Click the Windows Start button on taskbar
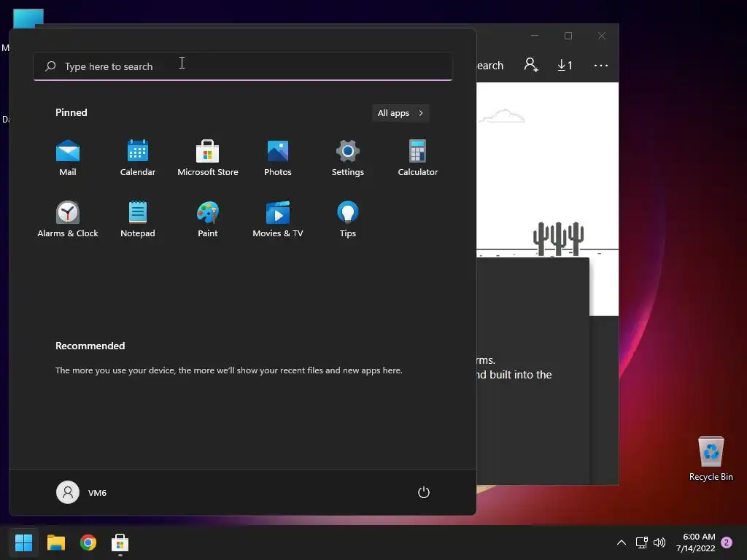747x560 pixels. pyautogui.click(x=23, y=542)
